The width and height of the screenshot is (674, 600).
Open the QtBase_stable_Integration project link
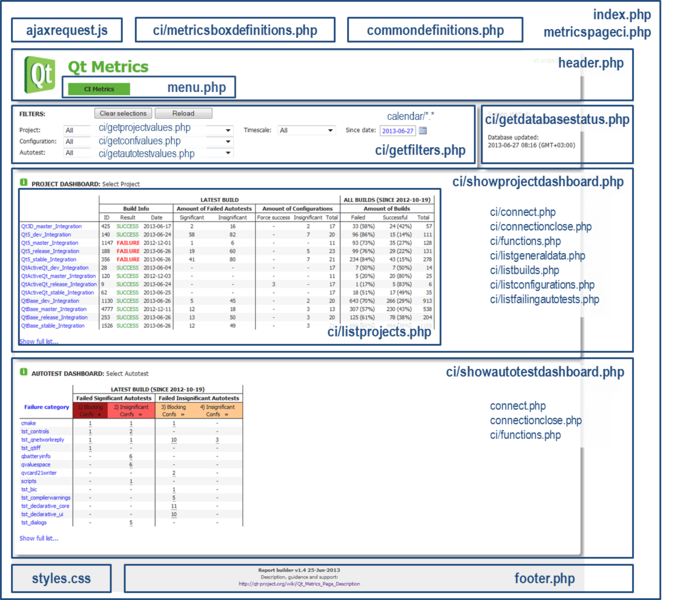click(x=52, y=326)
